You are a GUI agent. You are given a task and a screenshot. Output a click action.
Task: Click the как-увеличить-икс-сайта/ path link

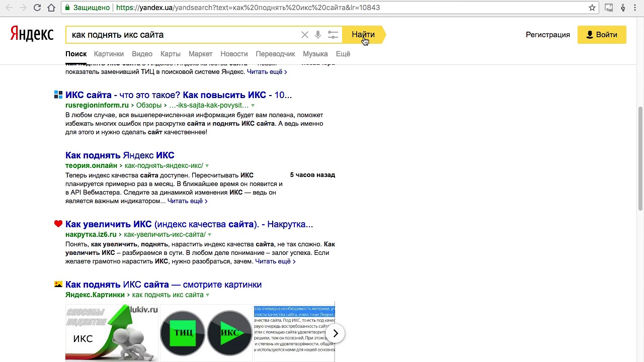coord(165,234)
